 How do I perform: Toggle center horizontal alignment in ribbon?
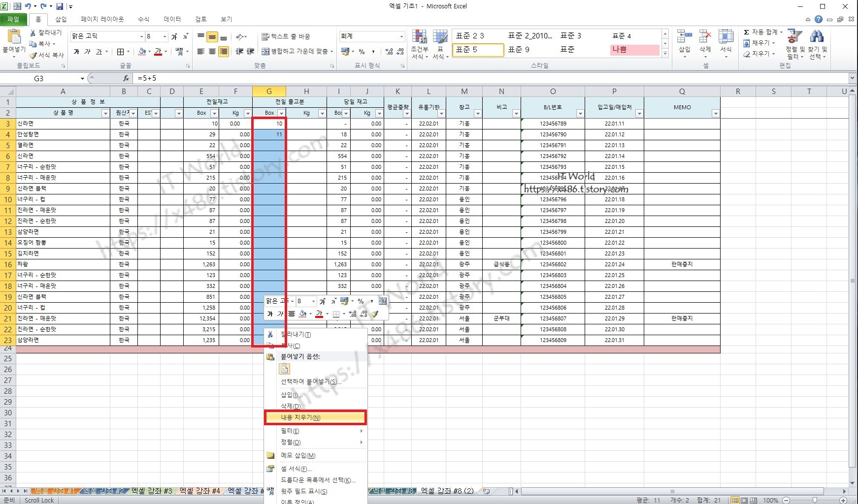(212, 51)
